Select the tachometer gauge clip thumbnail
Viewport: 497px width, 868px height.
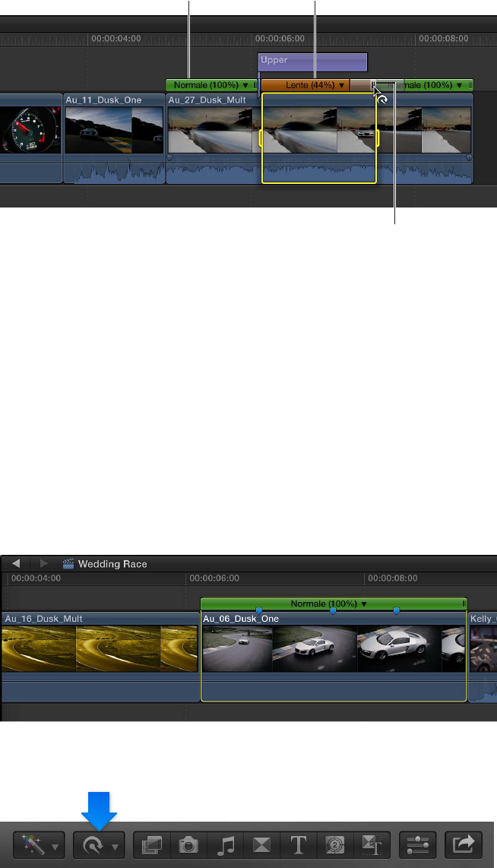[30, 129]
